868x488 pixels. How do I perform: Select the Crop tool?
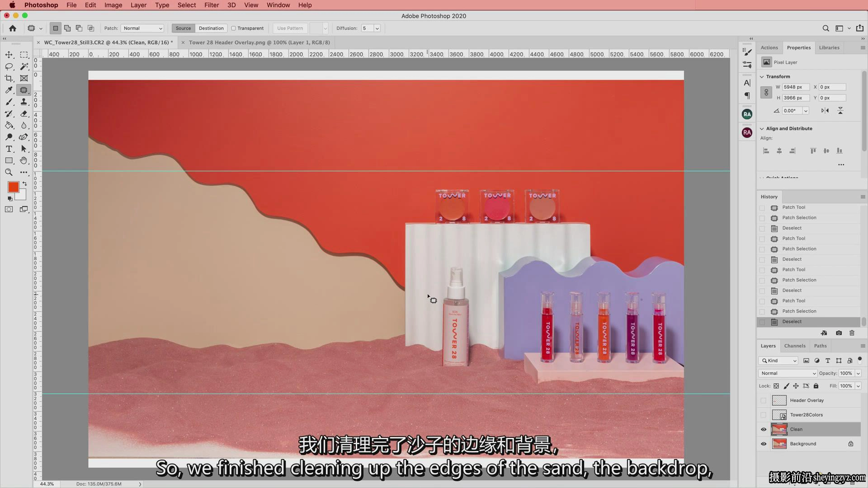[9, 78]
